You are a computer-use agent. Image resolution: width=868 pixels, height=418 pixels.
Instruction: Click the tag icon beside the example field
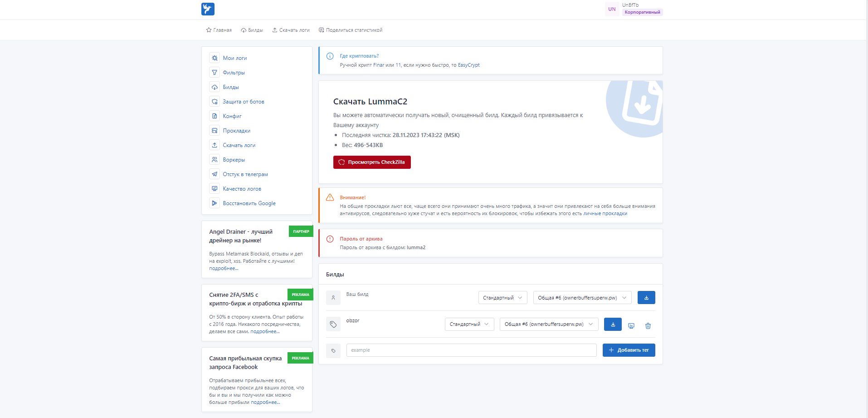pyautogui.click(x=333, y=350)
